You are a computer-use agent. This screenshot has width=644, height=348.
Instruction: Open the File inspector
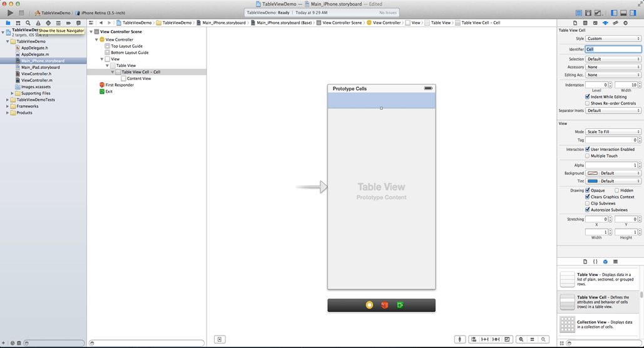tap(575, 23)
